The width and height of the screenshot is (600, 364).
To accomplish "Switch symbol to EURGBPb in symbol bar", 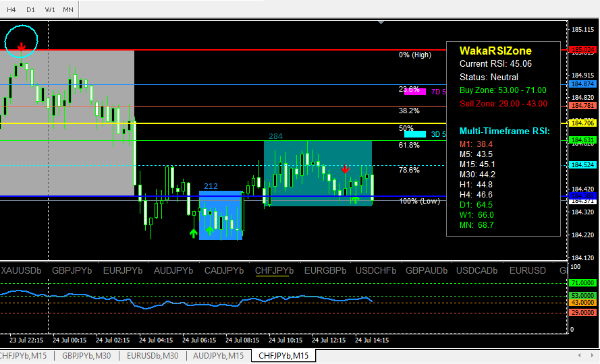I will [x=325, y=270].
